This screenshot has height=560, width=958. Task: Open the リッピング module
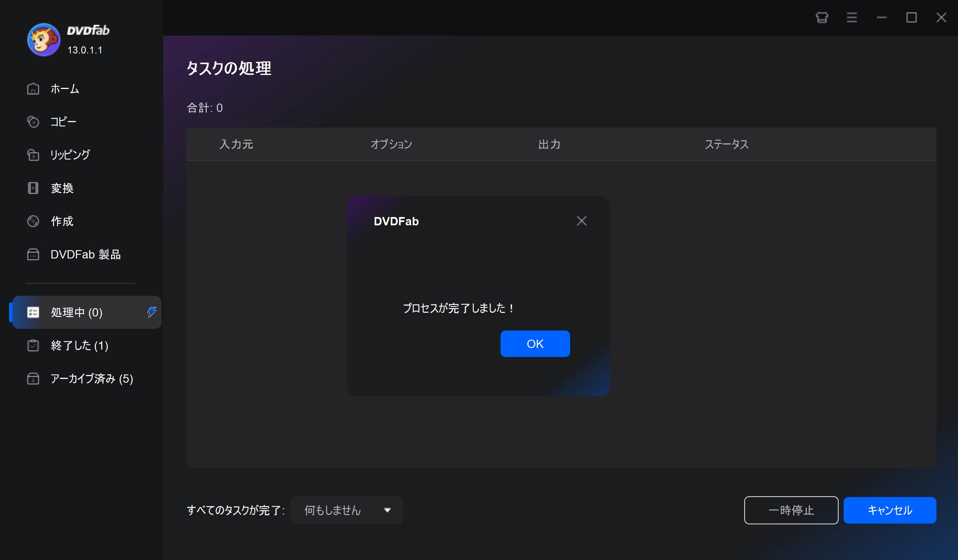point(70,155)
